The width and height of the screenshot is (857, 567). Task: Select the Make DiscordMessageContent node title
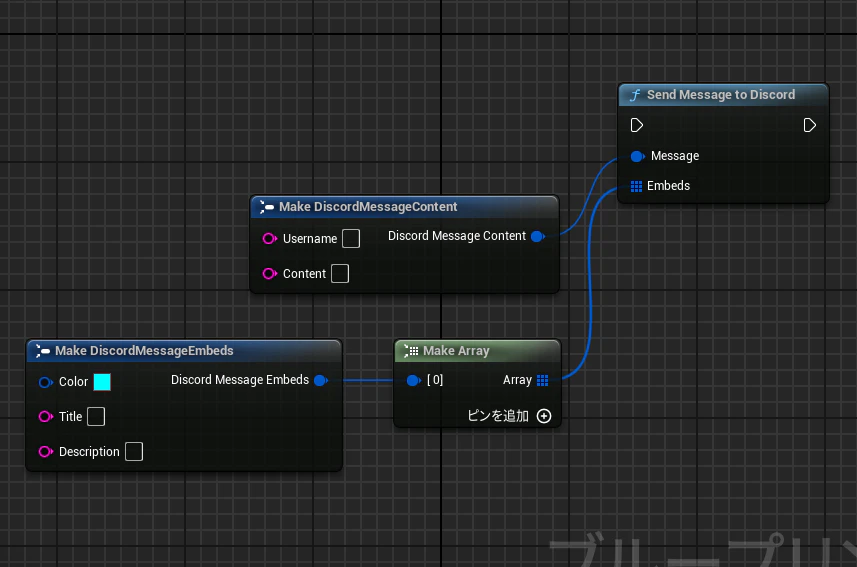click(x=368, y=207)
